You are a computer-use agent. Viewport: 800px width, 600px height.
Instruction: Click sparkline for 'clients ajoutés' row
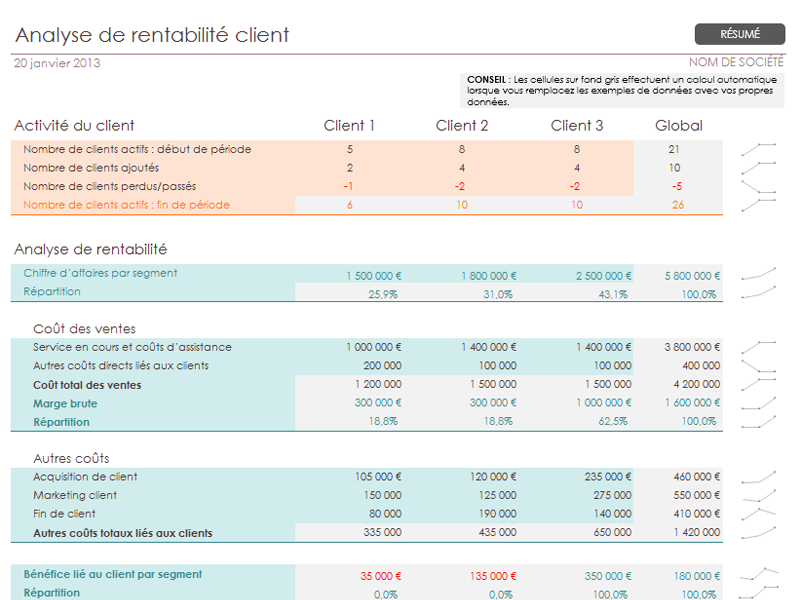click(759, 168)
